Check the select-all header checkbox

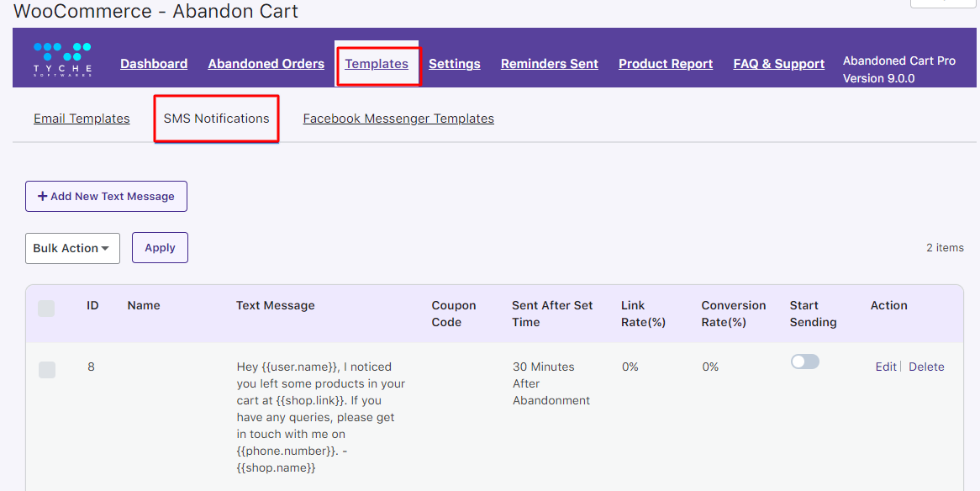pyautogui.click(x=46, y=309)
